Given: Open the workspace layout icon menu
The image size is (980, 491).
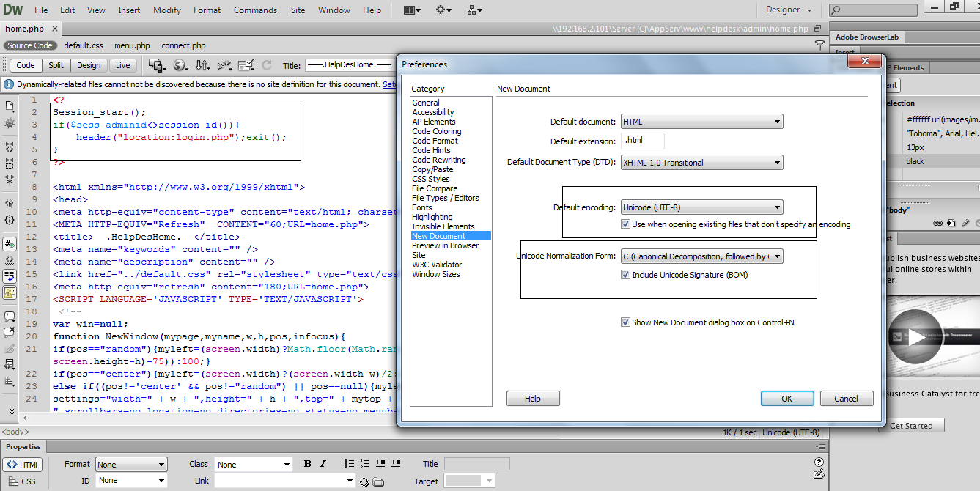Looking at the screenshot, I should (412, 10).
